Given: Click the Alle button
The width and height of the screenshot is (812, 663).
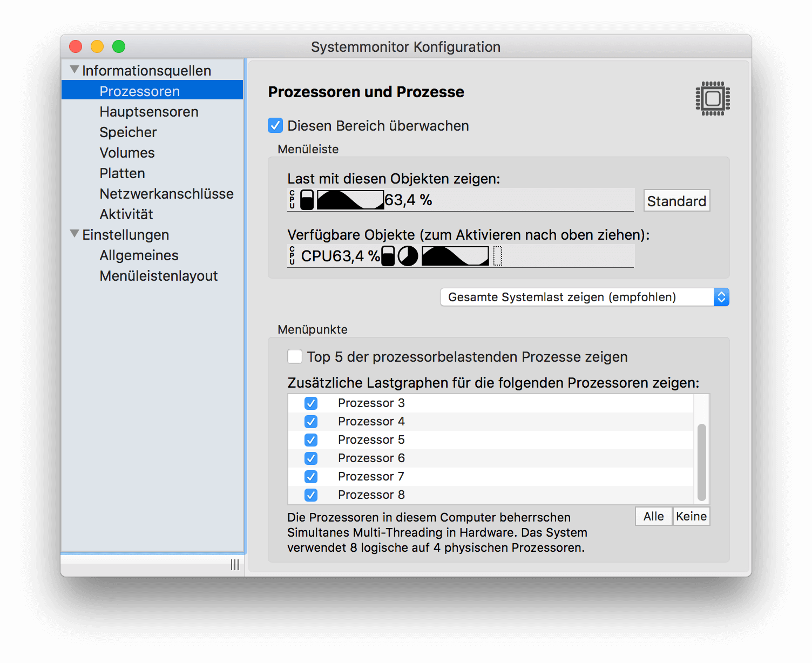Looking at the screenshot, I should (x=653, y=517).
